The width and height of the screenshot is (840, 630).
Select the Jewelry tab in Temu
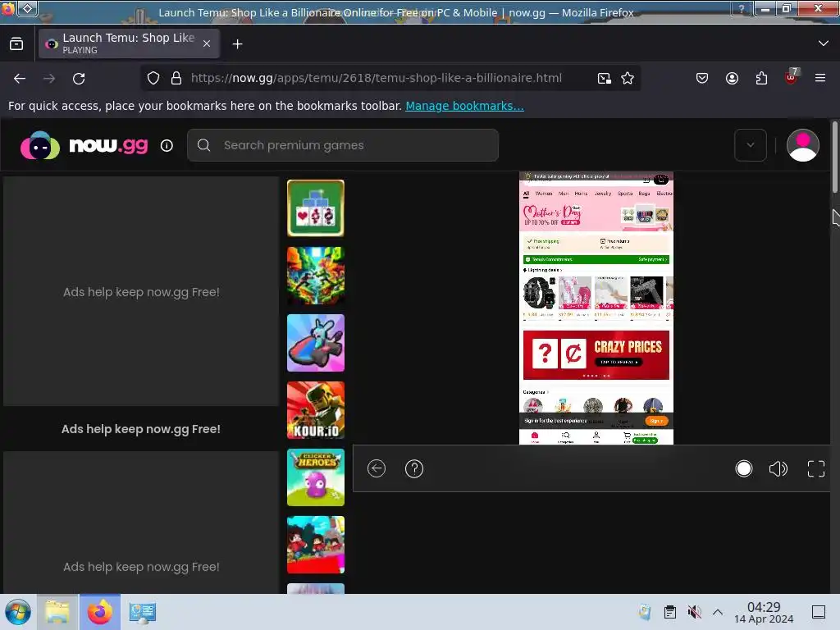pos(603,194)
